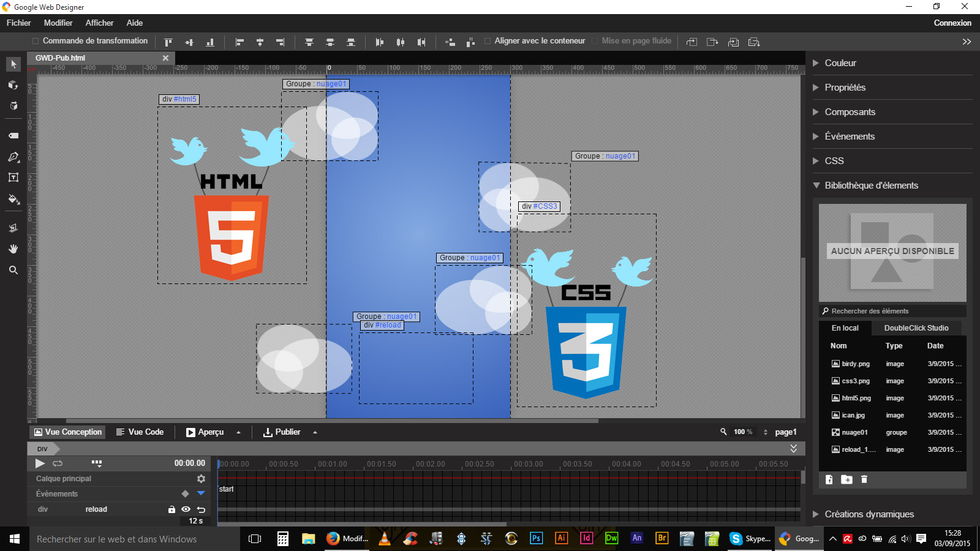This screenshot has width=980, height=551.
Task: Select the Tag tool
Action: pyautogui.click(x=13, y=136)
